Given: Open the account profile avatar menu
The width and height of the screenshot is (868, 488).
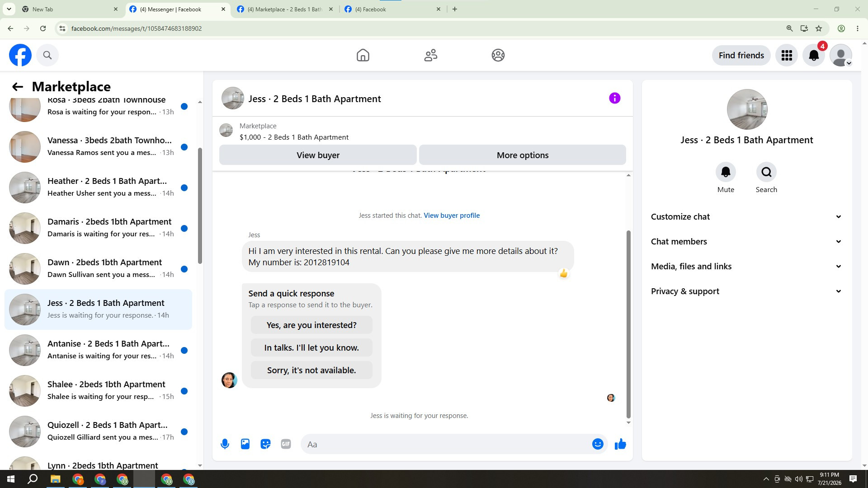Looking at the screenshot, I should (841, 55).
